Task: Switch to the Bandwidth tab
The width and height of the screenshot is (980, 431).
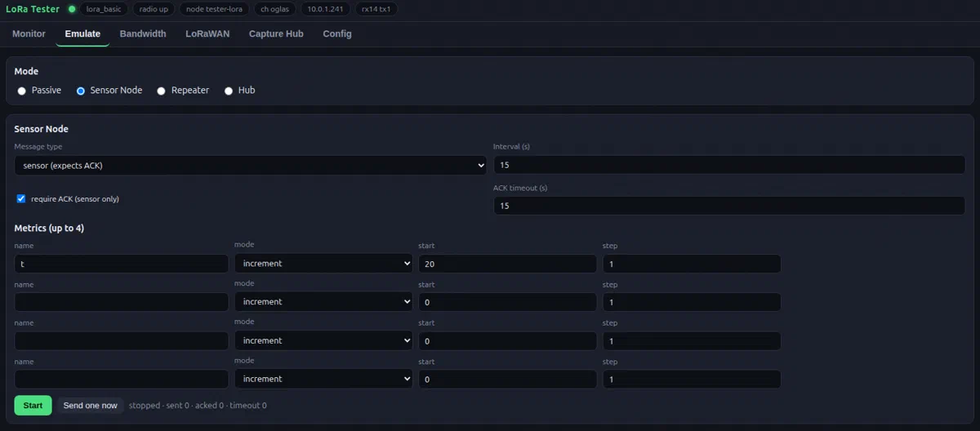Action: point(143,33)
